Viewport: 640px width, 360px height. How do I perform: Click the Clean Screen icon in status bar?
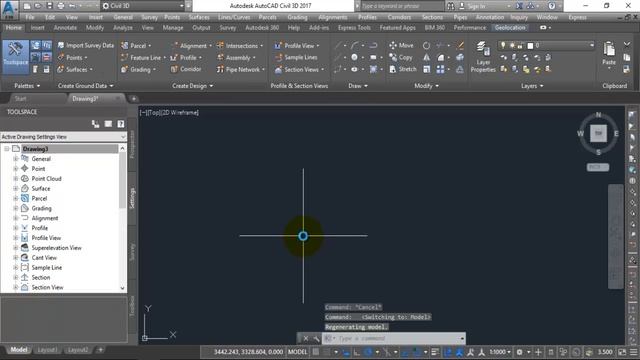[x=622, y=352]
